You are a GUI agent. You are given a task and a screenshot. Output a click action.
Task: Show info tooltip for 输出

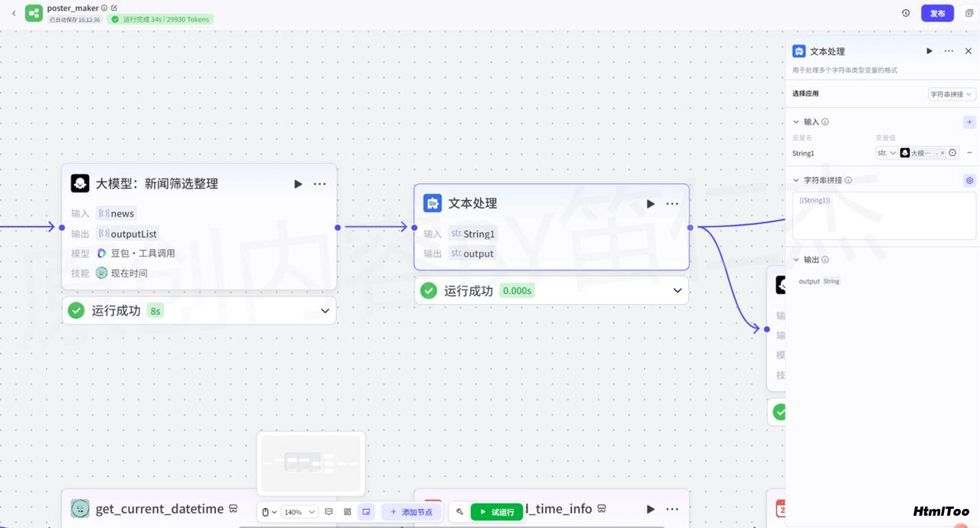(x=825, y=260)
